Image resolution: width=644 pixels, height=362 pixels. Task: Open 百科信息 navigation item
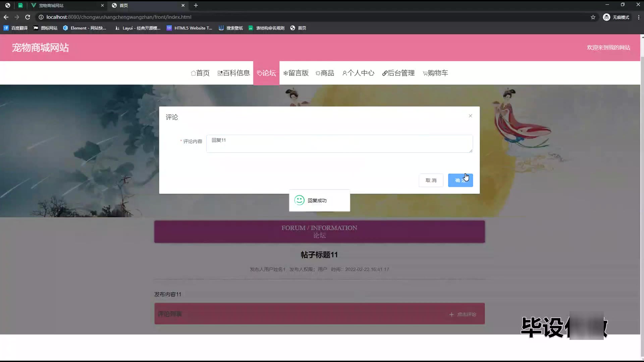233,73
